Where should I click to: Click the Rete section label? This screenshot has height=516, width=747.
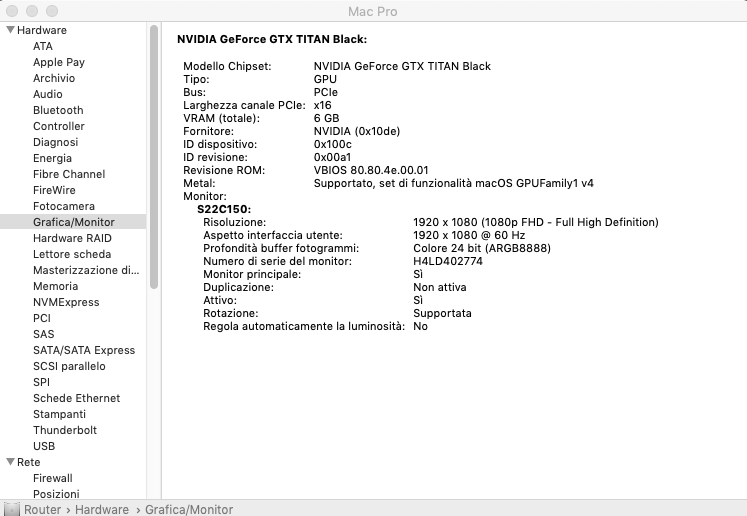pyautogui.click(x=29, y=462)
